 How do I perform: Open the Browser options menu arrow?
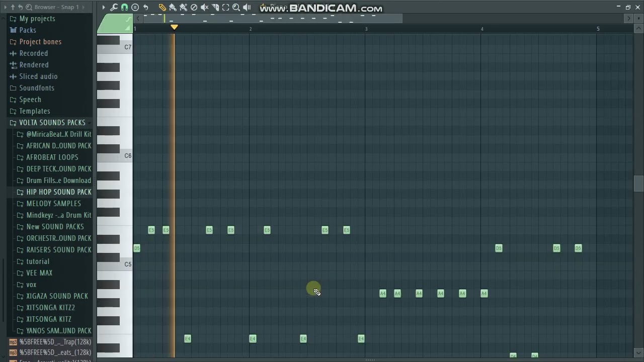(5, 7)
